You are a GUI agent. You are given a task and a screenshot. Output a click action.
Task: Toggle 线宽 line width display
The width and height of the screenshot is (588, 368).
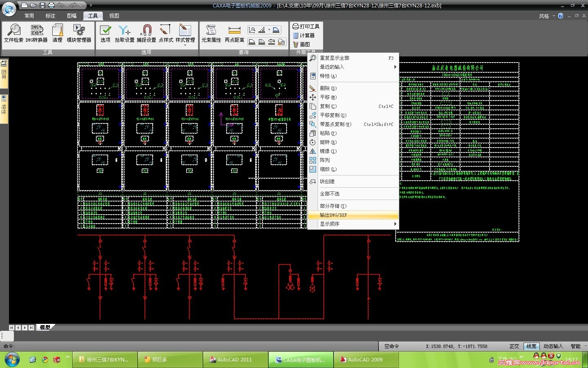531,346
